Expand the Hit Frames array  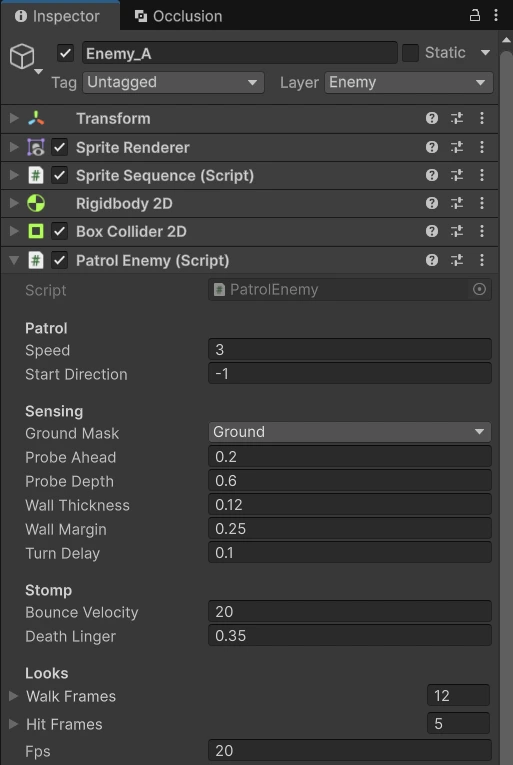(14, 724)
